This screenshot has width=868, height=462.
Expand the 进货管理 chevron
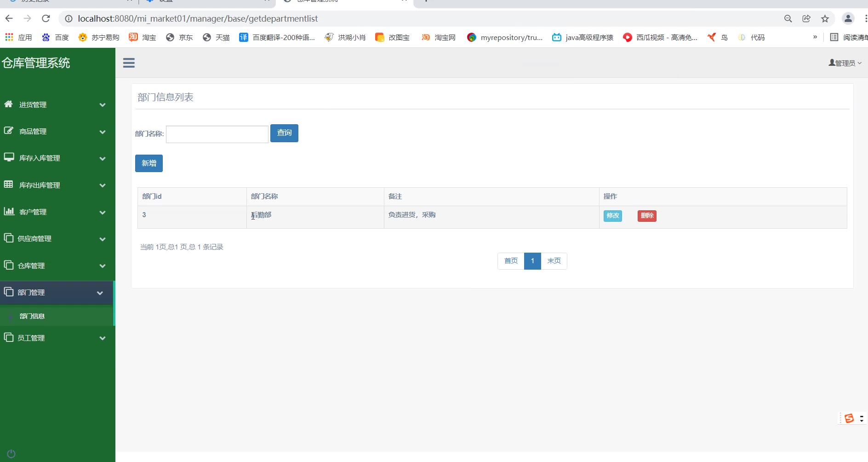103,105
